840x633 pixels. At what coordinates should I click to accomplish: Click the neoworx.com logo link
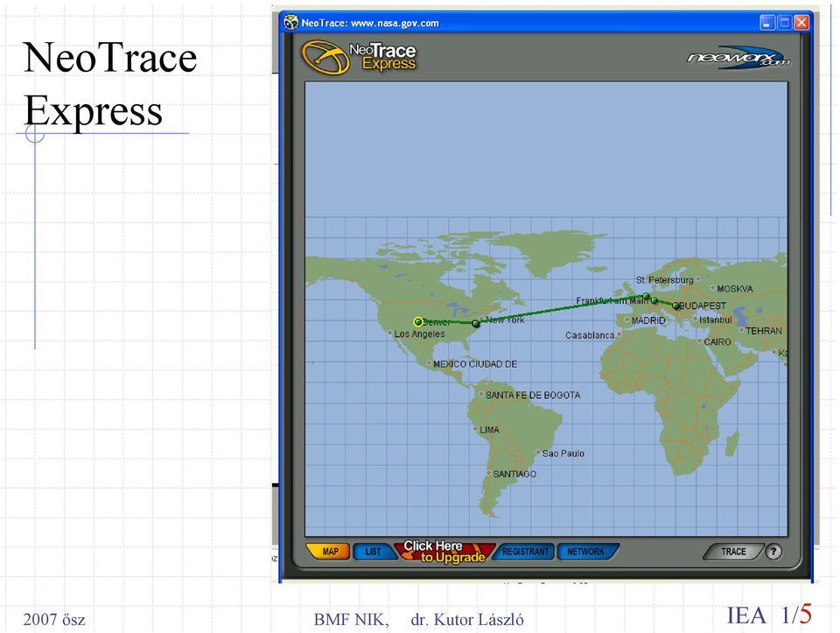click(x=738, y=58)
